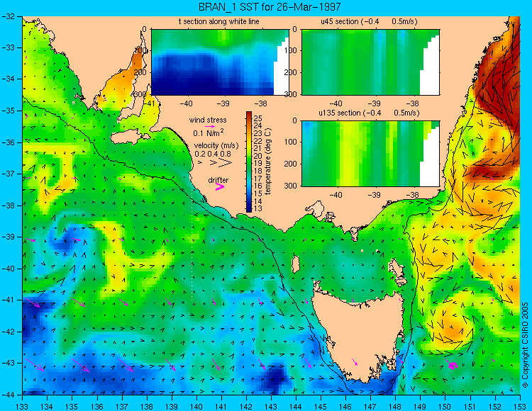Viewport: 532px width, 411px height.
Task: Click the 'drifter' legend label
Action: click(x=218, y=180)
